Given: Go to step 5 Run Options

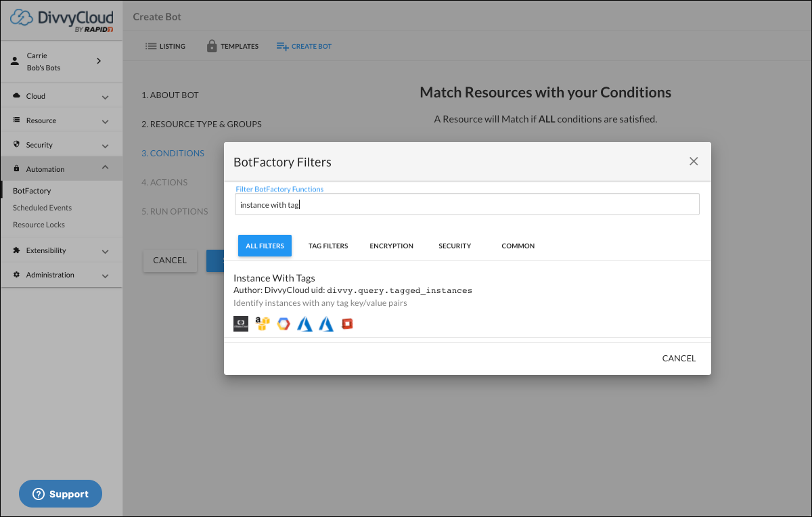Looking at the screenshot, I should click(x=175, y=212).
